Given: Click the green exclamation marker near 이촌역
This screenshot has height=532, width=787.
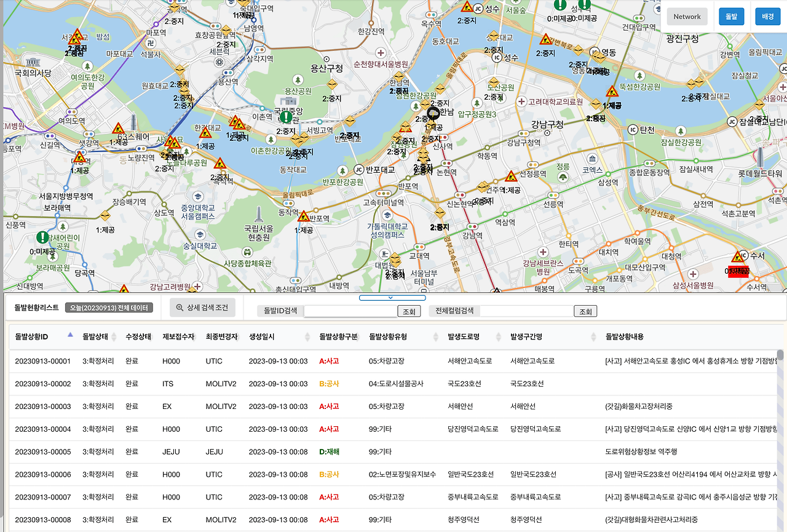Looking at the screenshot, I should click(x=286, y=117).
